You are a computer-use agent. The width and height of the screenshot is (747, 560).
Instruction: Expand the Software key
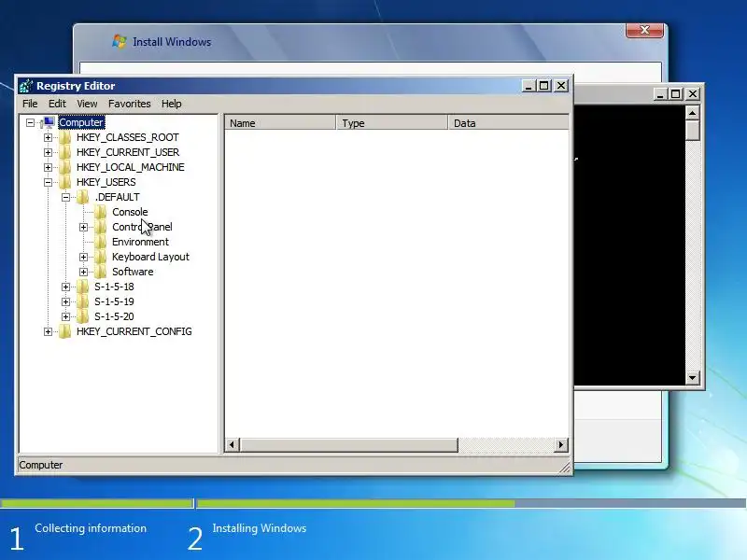pyautogui.click(x=83, y=272)
